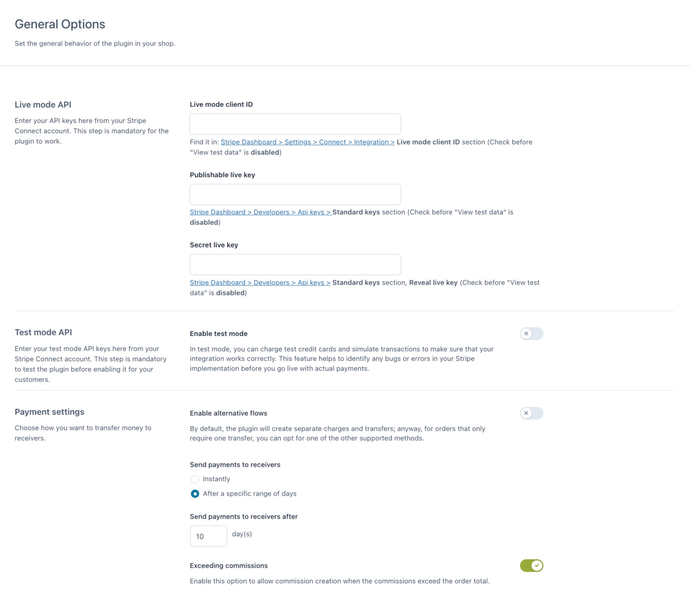Screen dimensions: 690x616
Task: Focus the Secret live key input box
Action: 295,264
